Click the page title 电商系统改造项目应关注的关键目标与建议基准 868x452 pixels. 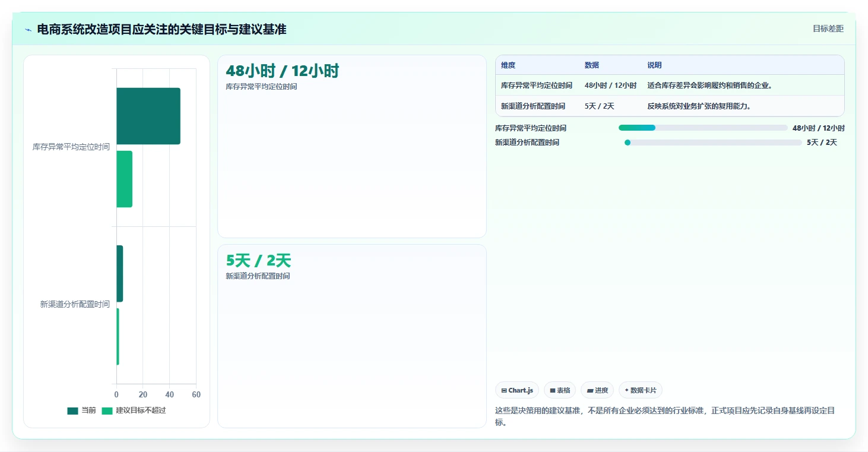click(161, 29)
